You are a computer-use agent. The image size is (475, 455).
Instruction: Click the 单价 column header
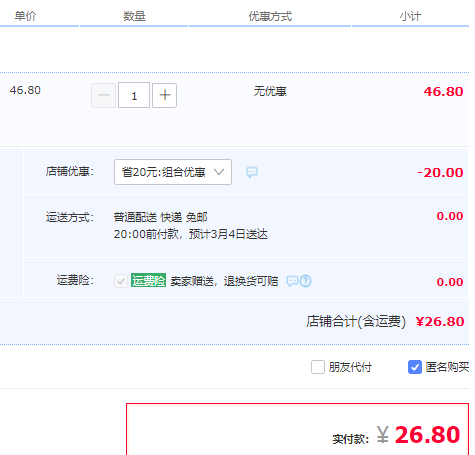click(x=25, y=16)
